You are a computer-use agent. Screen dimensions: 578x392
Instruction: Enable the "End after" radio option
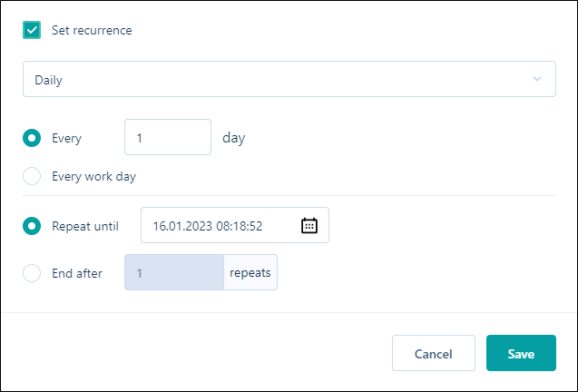(x=32, y=272)
